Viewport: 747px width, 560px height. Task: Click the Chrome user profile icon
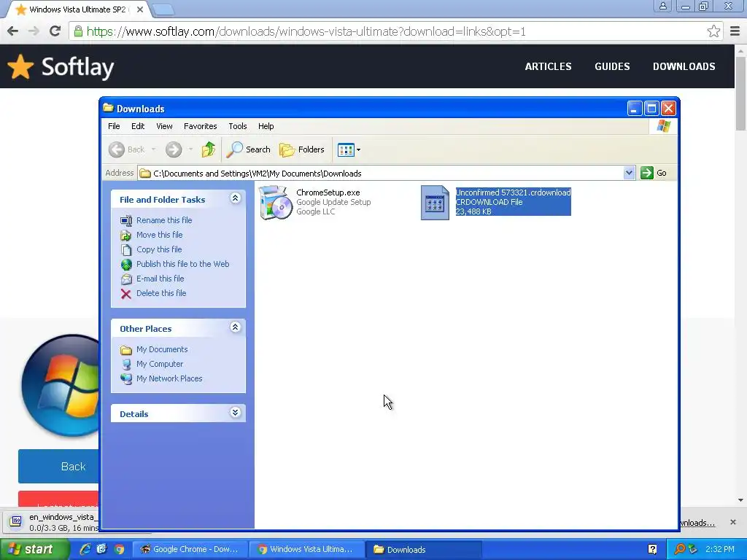[x=662, y=6]
